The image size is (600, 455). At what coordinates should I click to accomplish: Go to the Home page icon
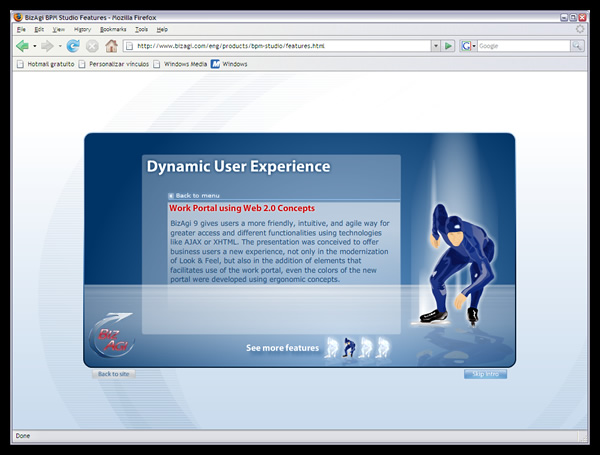pos(111,46)
